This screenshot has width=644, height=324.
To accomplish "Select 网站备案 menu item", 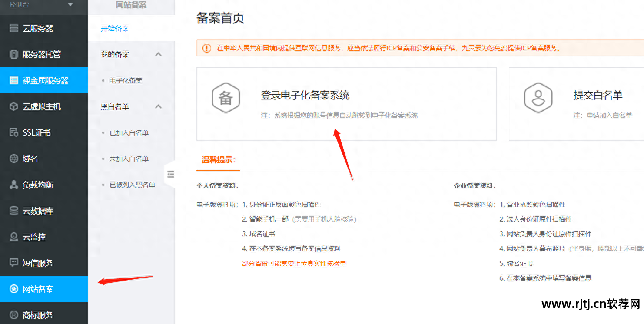I will point(44,289).
